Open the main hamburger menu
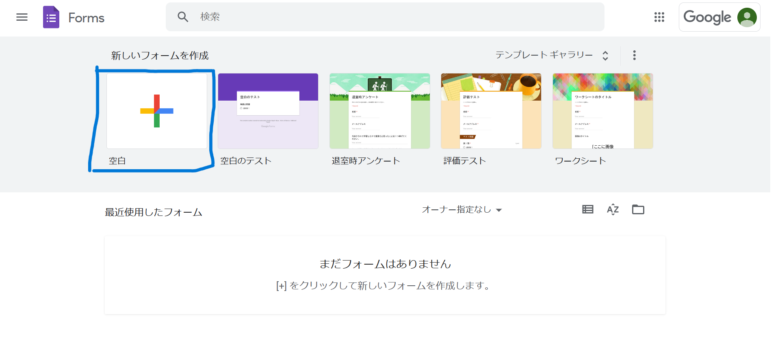This screenshot has height=362, width=780. coord(22,17)
